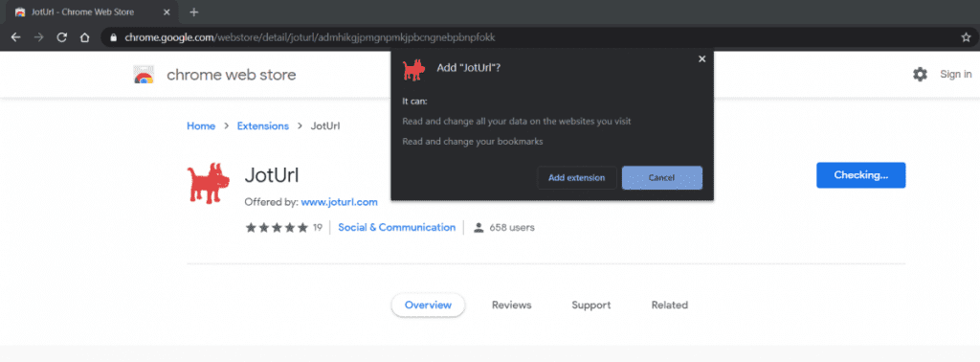Visit the www.joturl.com link
Screen dimensions: 980x362
point(340,202)
